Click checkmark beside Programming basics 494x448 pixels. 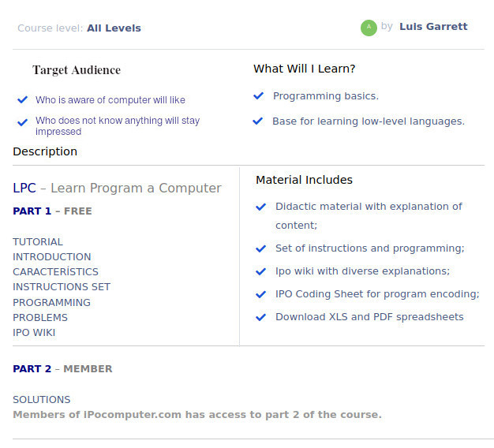tap(258, 95)
